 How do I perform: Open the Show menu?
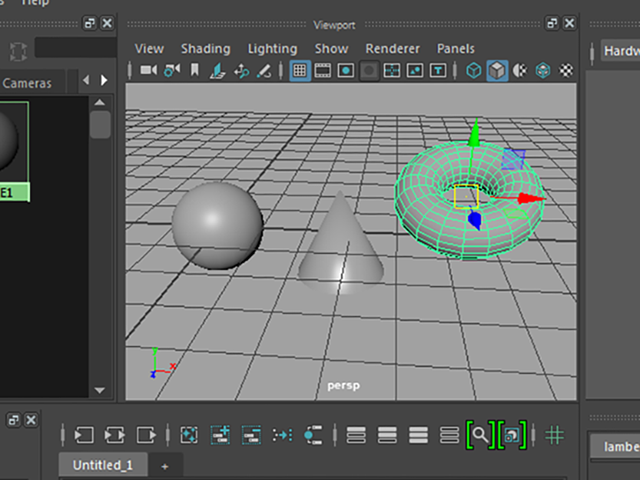pos(331,49)
